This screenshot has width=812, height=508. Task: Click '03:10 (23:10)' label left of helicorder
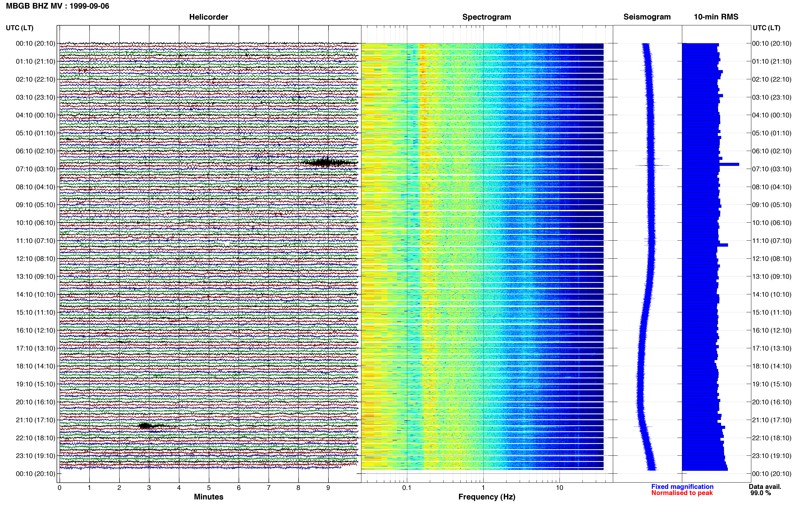click(36, 97)
